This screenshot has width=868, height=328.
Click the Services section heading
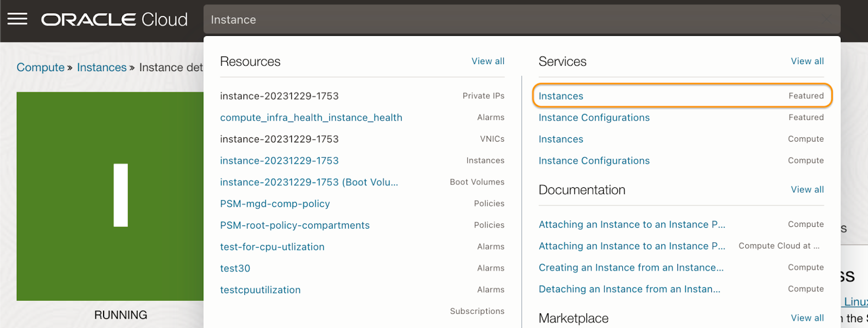point(562,61)
